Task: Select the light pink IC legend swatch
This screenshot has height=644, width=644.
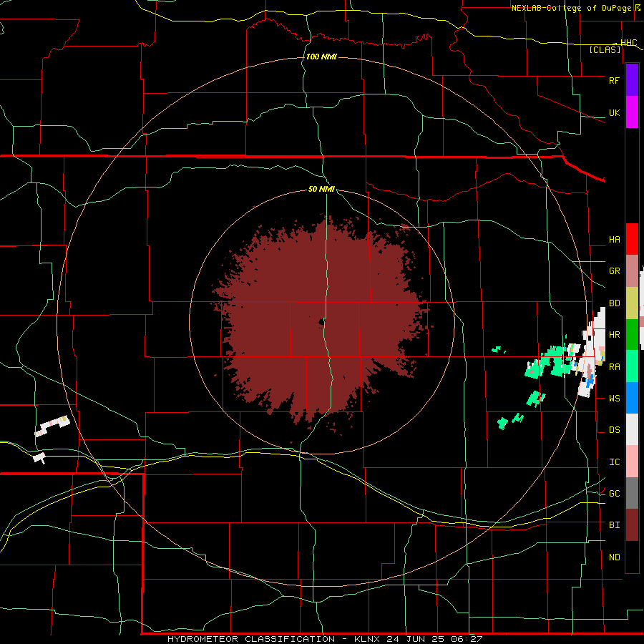Action: [x=632, y=462]
